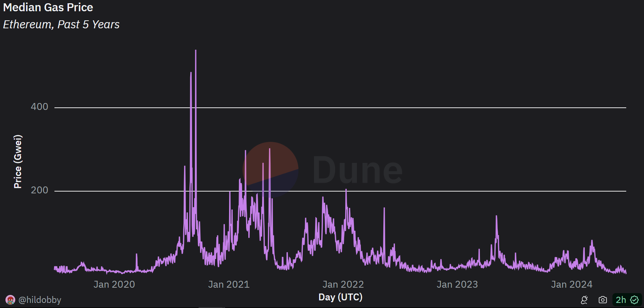Viewport: 644px width, 308px height.
Task: Click the Day (UTC) x-axis title
Action: (340, 297)
